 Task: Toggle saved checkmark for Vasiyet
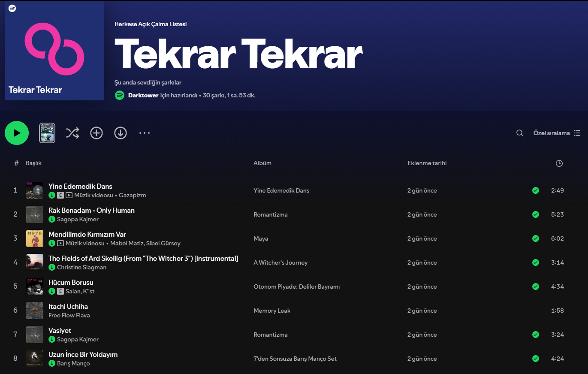(536, 335)
